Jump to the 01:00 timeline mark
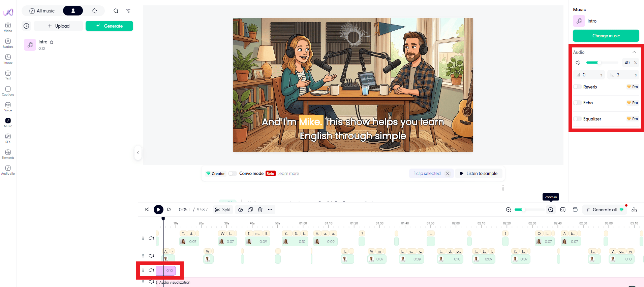 point(303,223)
